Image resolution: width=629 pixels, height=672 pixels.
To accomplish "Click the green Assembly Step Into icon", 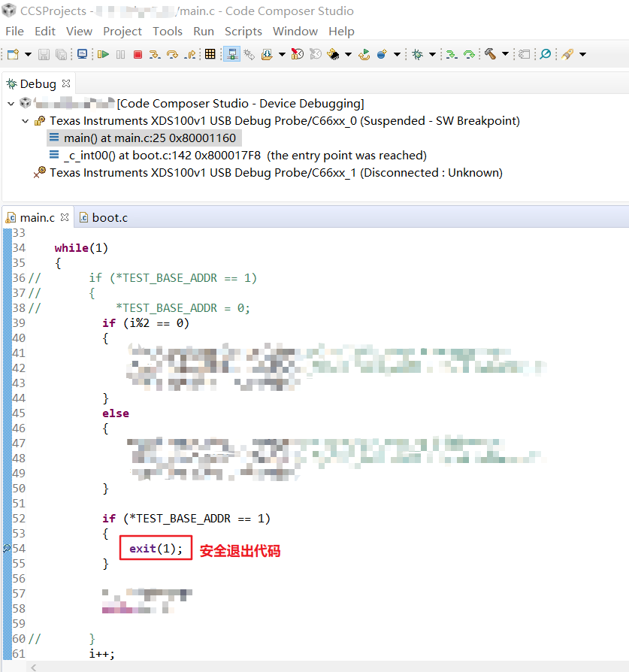I will point(452,54).
